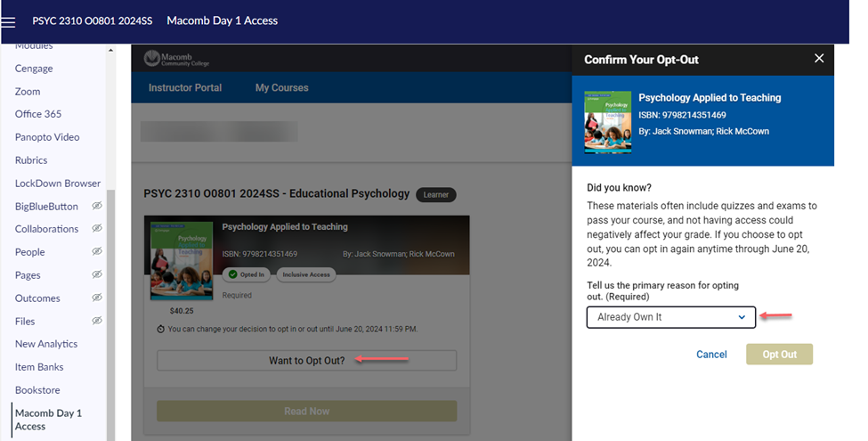
Task: Open the hamburger course navigation menu
Action: pos(8,21)
